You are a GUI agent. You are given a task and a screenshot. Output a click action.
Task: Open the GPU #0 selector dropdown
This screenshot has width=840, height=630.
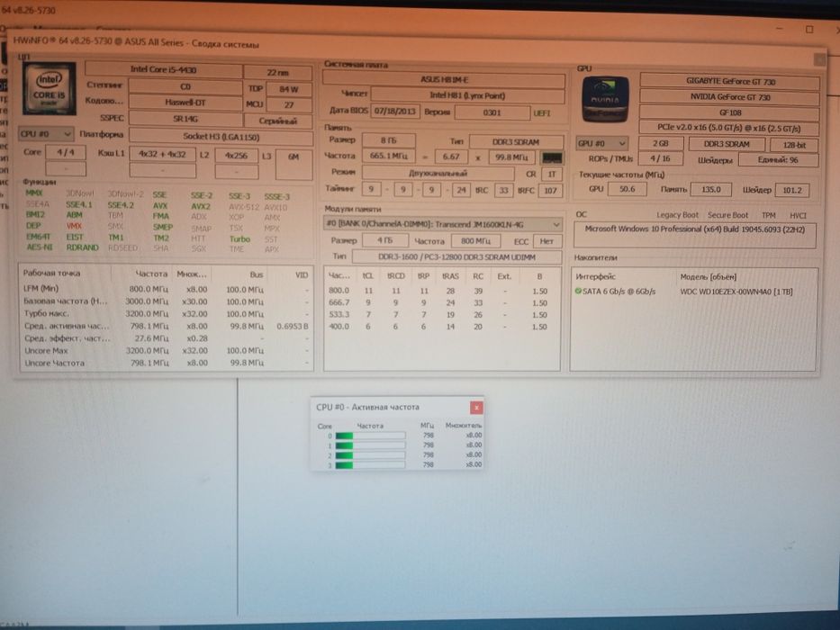[602, 144]
